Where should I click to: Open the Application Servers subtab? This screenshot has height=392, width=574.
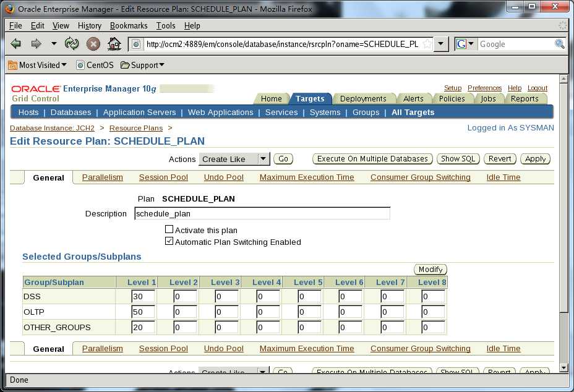pos(139,113)
